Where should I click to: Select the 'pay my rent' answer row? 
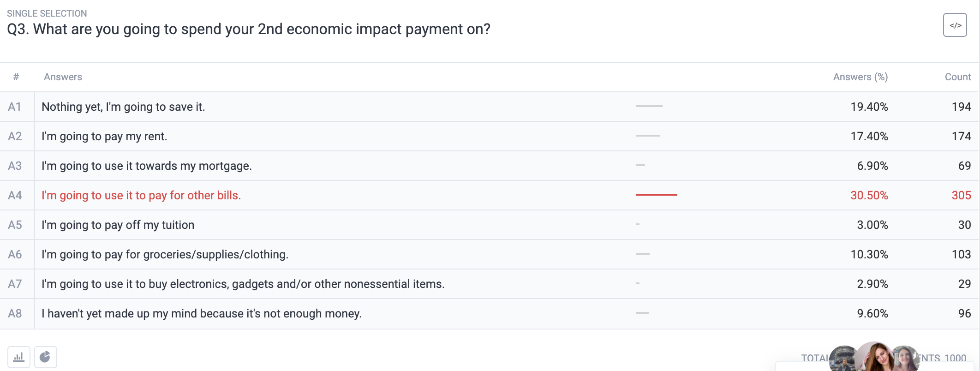click(490, 136)
